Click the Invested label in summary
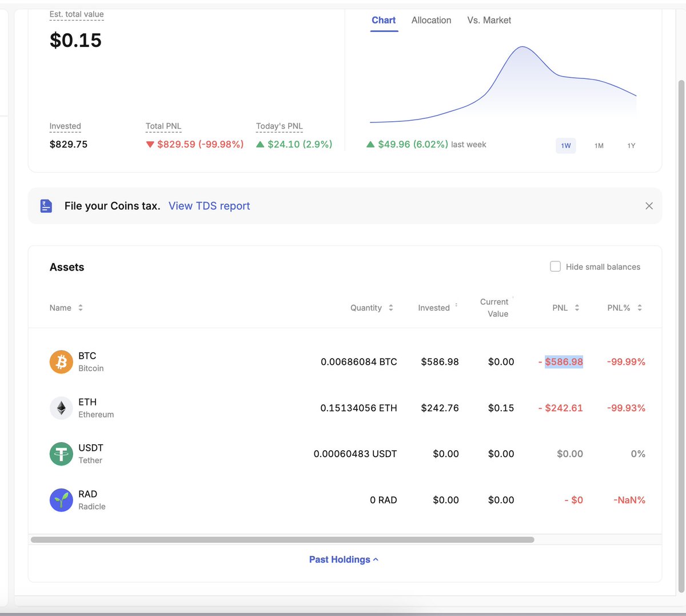The width and height of the screenshot is (686, 616). click(65, 126)
